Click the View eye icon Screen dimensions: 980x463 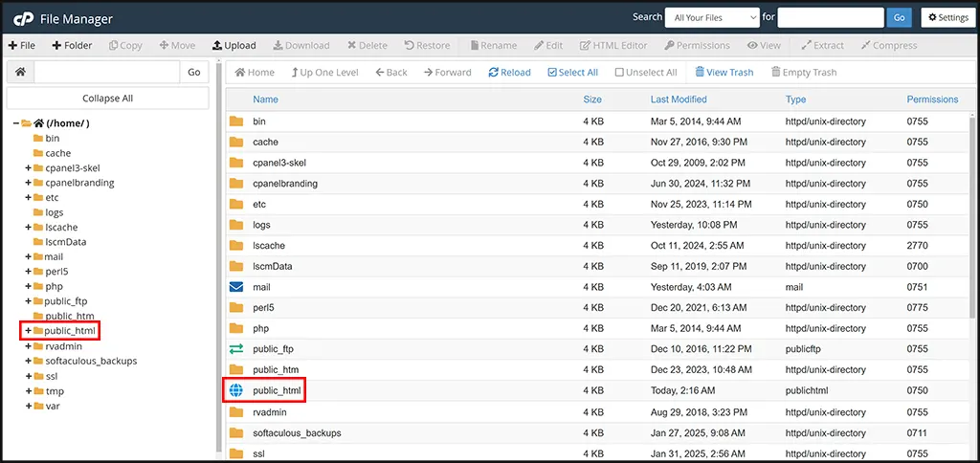pyautogui.click(x=752, y=46)
